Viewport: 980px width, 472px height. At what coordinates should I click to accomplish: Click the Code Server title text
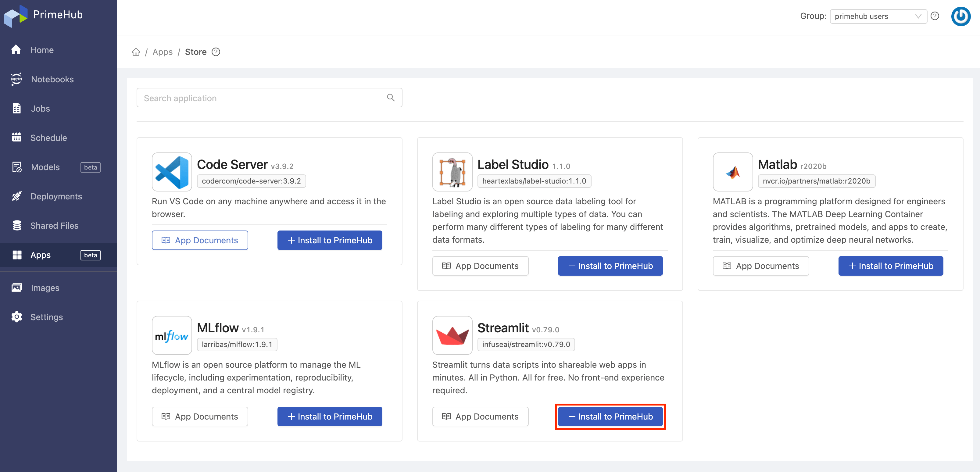point(232,164)
